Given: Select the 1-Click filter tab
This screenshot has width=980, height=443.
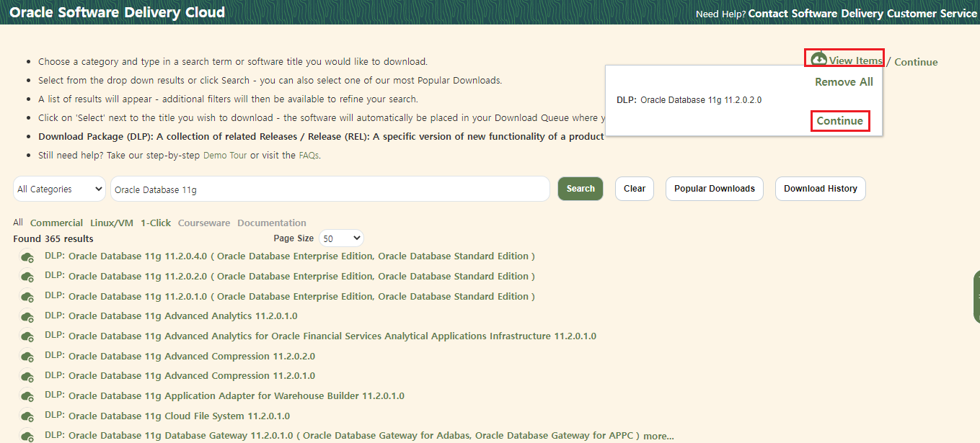Looking at the screenshot, I should (156, 223).
